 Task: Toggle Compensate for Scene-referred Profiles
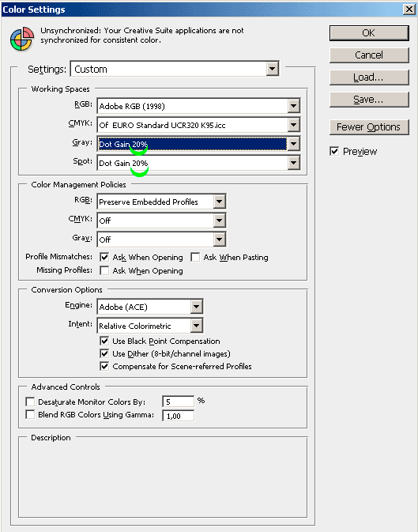pyautogui.click(x=104, y=367)
